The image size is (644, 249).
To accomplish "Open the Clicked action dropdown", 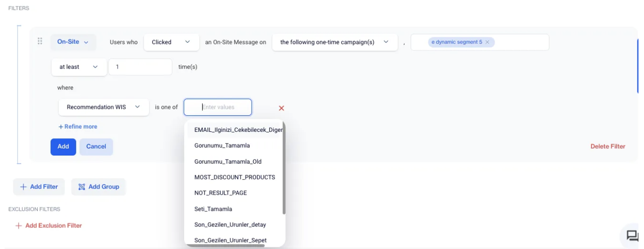I will point(171,42).
